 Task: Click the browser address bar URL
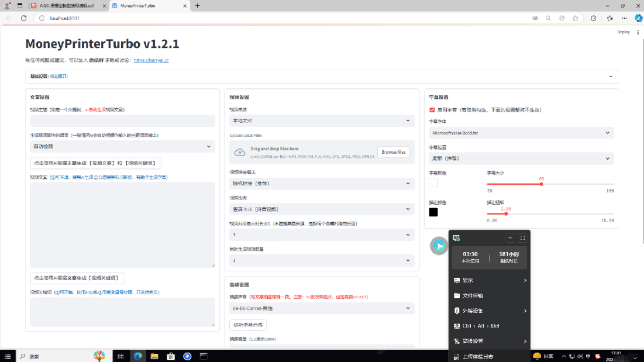tap(64, 18)
